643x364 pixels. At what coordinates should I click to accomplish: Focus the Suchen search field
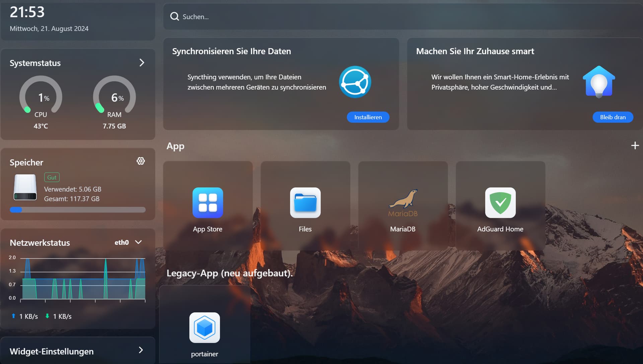(403, 16)
